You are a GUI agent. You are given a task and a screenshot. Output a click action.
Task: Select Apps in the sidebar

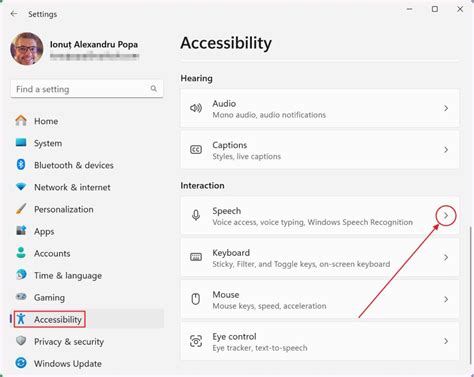tap(44, 231)
